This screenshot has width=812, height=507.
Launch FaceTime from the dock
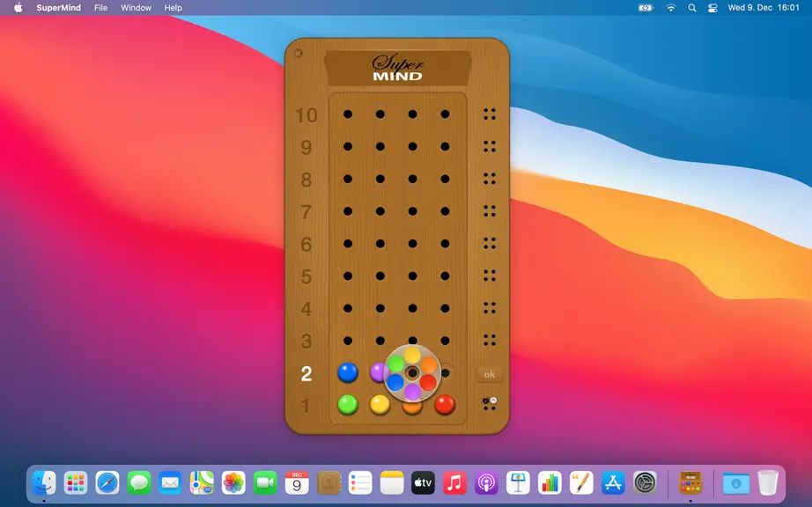tap(265, 483)
